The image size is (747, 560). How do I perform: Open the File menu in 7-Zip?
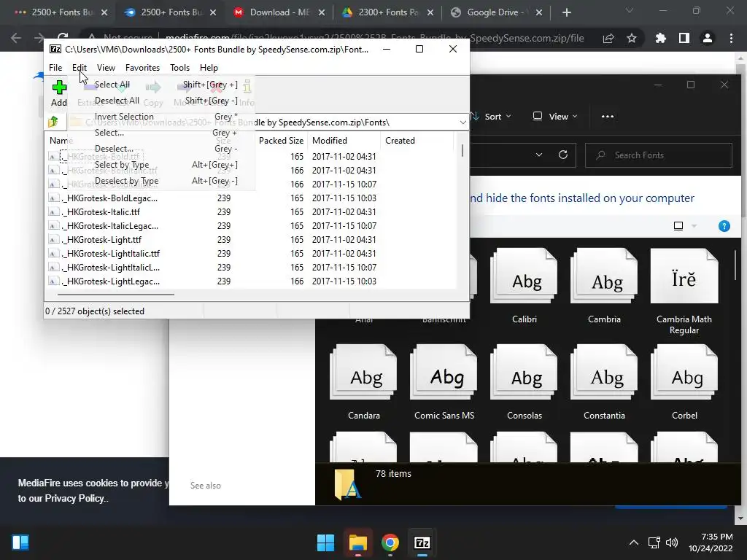click(x=55, y=68)
